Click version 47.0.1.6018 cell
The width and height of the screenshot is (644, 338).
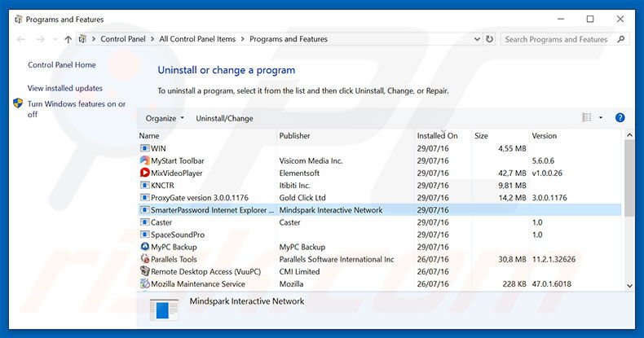click(x=552, y=284)
